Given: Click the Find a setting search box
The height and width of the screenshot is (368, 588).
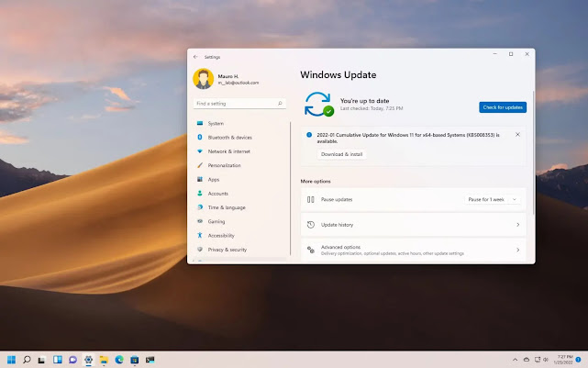Looking at the screenshot, I should pyautogui.click(x=239, y=103).
